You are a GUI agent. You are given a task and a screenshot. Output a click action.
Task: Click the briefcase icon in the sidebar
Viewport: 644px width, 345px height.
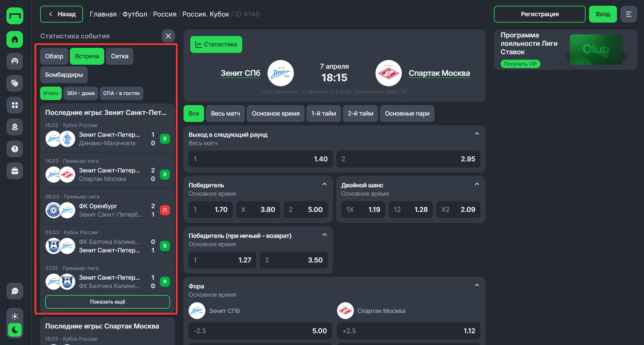[15, 171]
